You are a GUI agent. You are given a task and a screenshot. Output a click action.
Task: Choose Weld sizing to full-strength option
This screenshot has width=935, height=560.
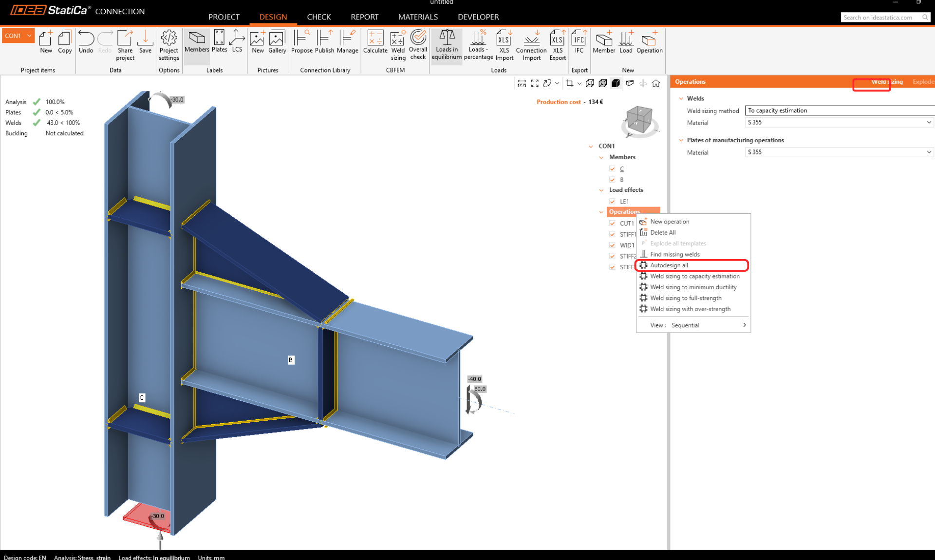pyautogui.click(x=686, y=298)
